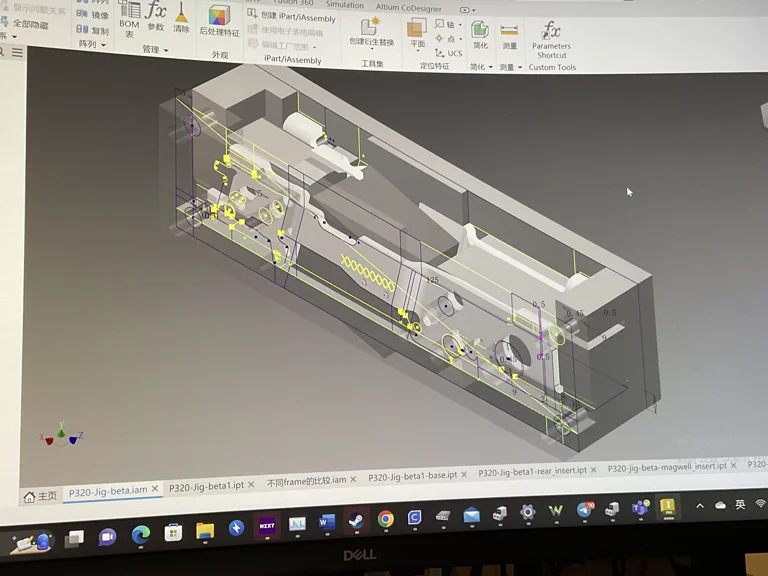Select the 点 (Point) work feature
This screenshot has height=576, width=768.
click(x=445, y=38)
